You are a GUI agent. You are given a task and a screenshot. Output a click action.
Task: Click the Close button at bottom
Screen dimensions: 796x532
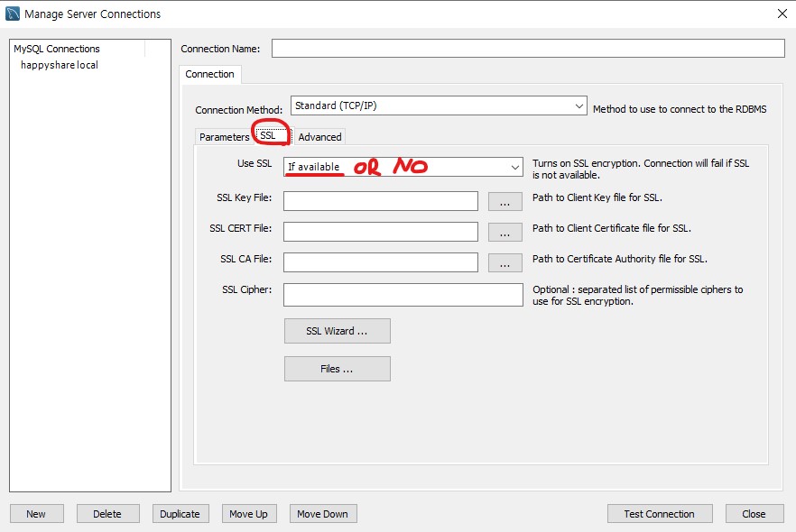tap(754, 514)
